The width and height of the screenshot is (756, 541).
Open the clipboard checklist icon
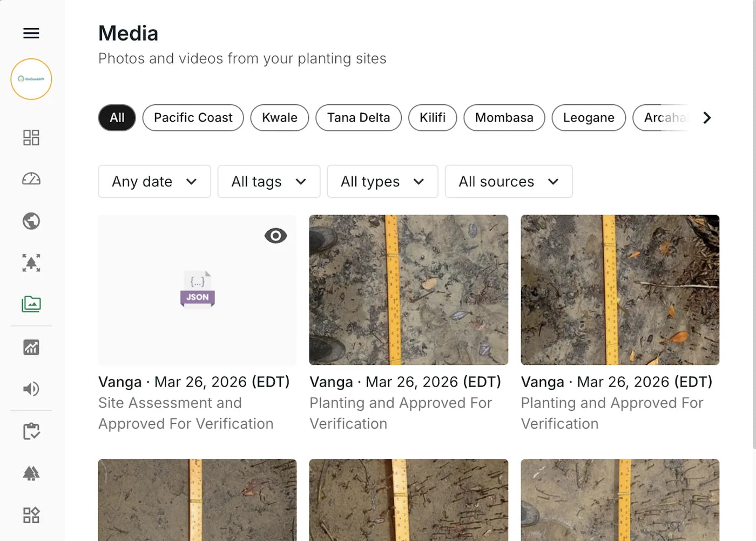tap(31, 431)
